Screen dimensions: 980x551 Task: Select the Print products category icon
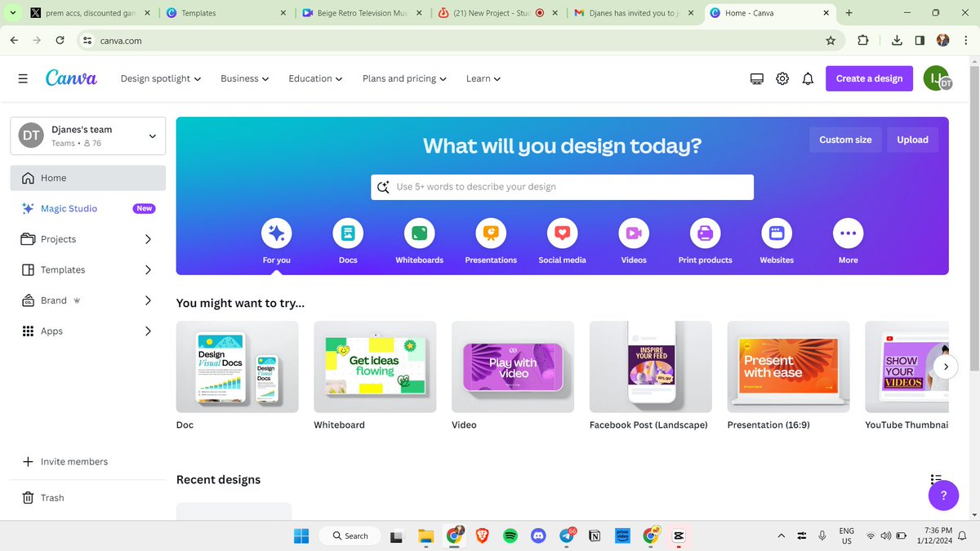click(706, 233)
